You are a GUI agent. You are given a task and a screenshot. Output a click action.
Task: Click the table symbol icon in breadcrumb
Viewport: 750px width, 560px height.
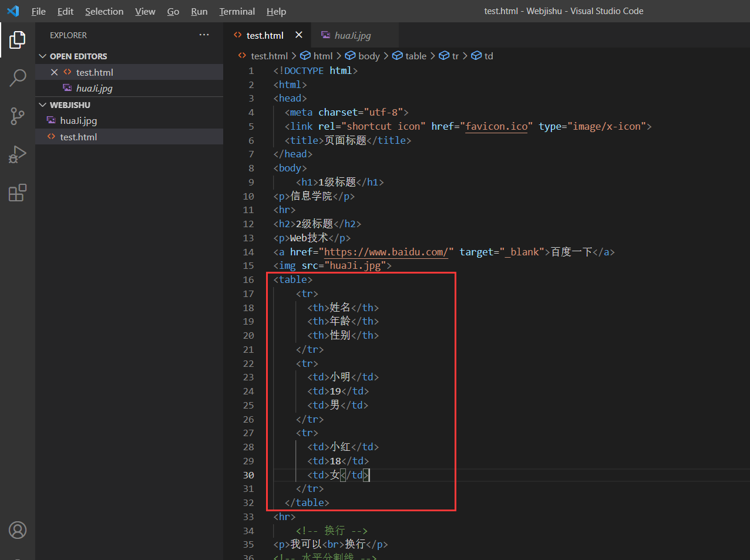398,56
